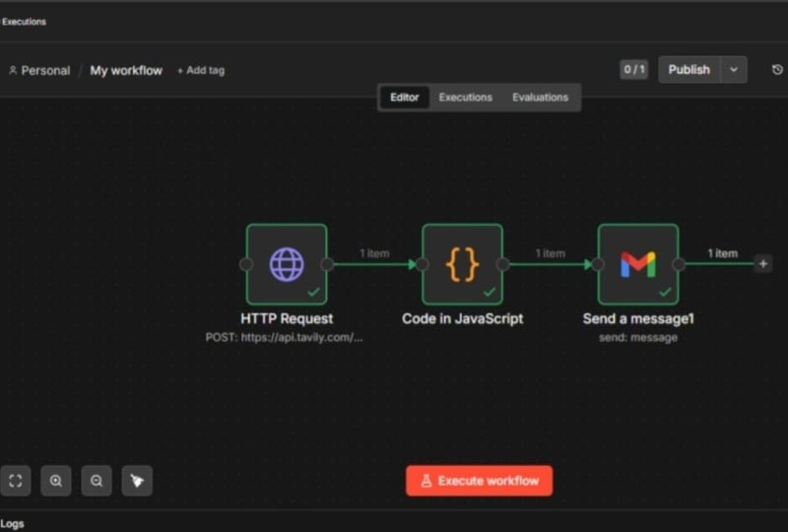Click the My workflow name
Image resolution: width=788 pixels, height=532 pixels.
126,70
